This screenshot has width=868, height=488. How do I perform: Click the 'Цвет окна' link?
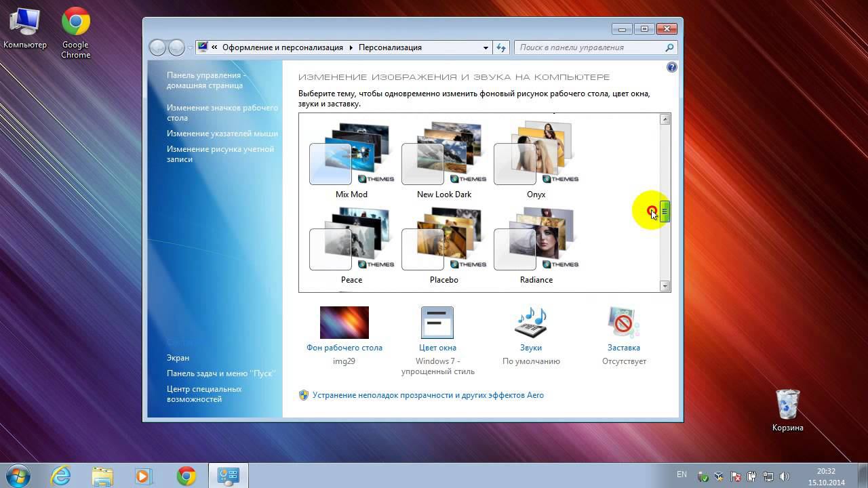(x=437, y=348)
